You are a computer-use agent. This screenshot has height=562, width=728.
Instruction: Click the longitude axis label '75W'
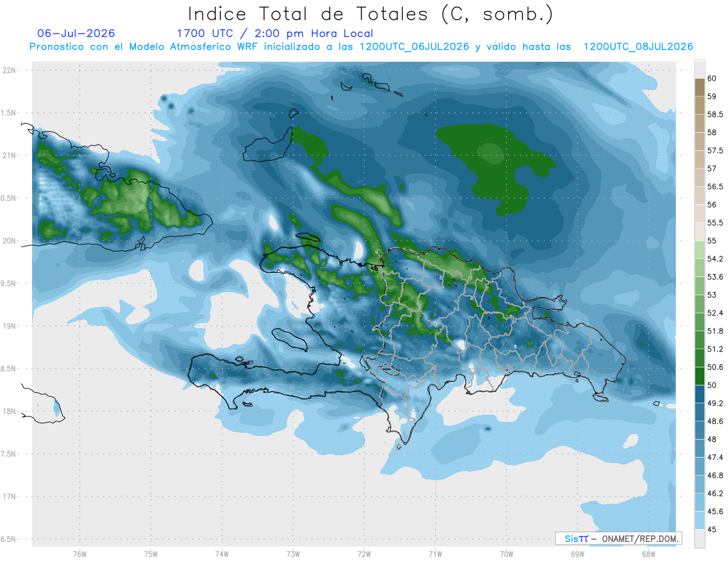coord(151,554)
